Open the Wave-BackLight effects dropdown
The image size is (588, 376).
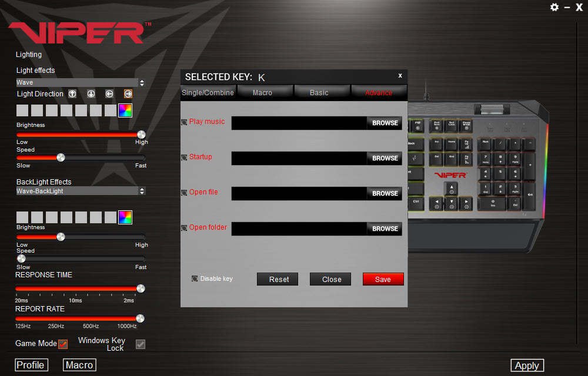coord(80,191)
